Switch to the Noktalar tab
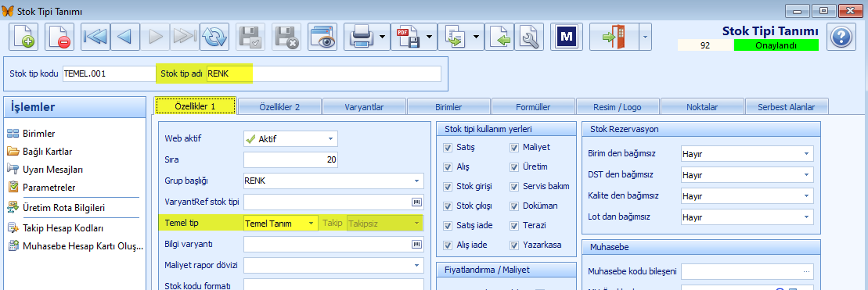The height and width of the screenshot is (290, 868). pos(702,107)
